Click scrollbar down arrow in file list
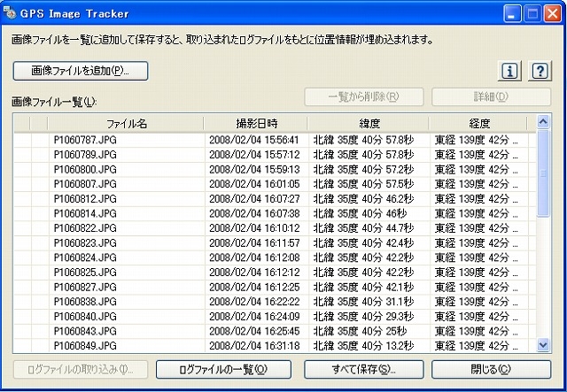Viewport: 567px width, 392px height. [x=543, y=345]
